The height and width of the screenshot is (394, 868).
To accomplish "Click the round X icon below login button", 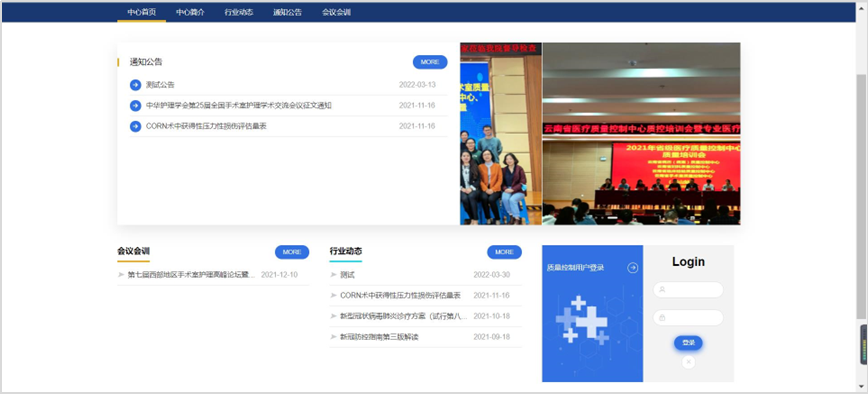I will [688, 362].
